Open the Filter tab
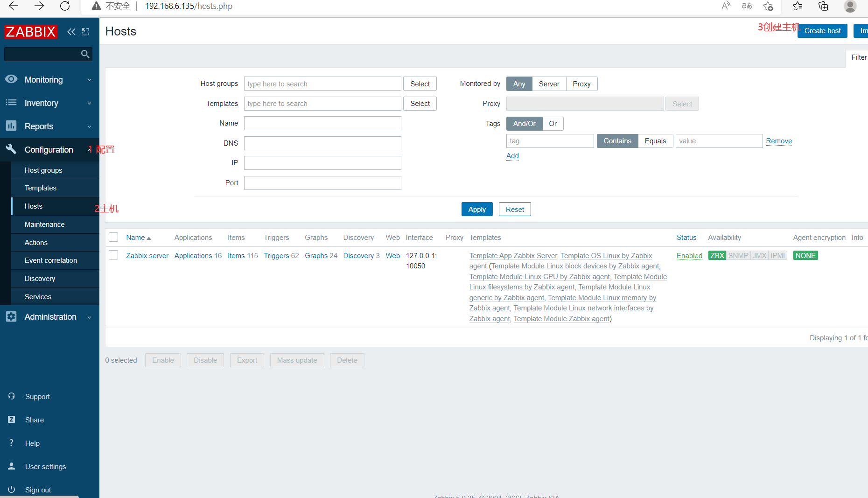 point(858,57)
